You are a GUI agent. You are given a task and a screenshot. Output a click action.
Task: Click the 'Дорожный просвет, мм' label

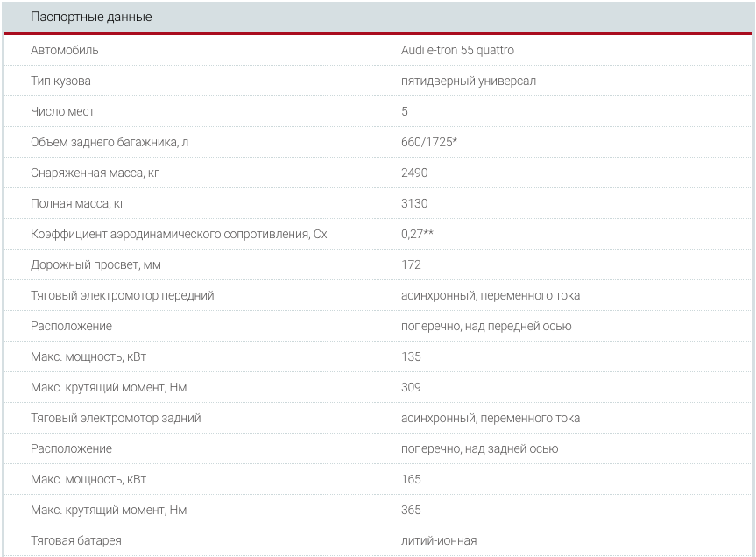96,264
